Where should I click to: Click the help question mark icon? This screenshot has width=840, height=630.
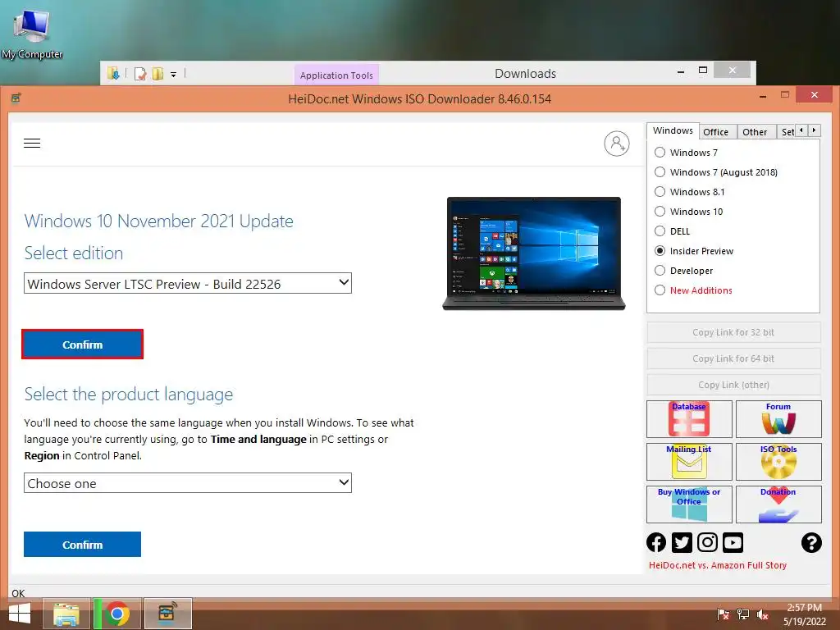(x=811, y=542)
